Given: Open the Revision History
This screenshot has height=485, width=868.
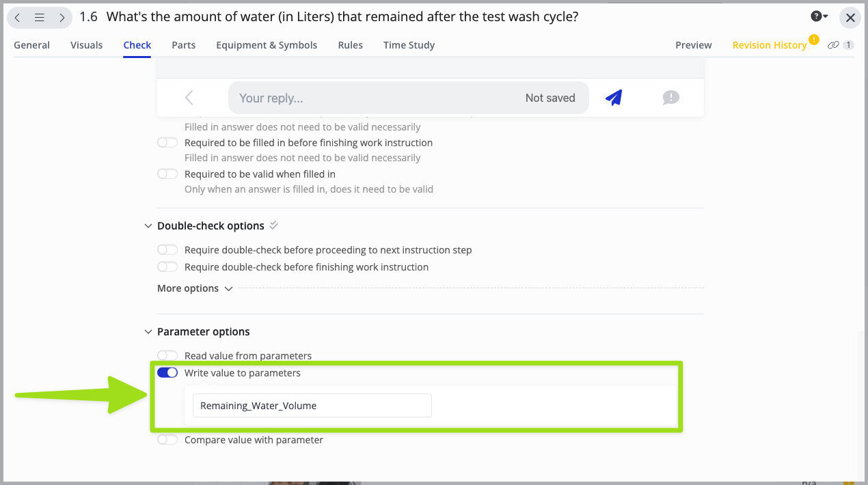Looking at the screenshot, I should [x=768, y=44].
